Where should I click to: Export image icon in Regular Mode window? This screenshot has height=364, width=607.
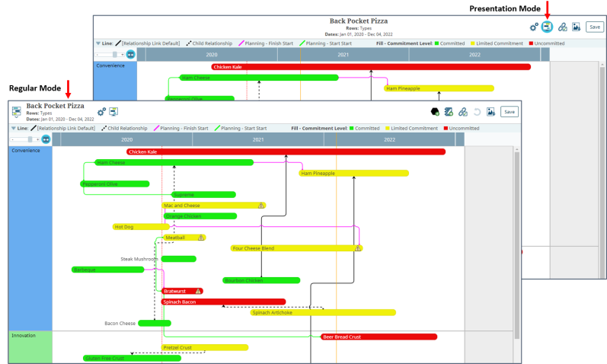[491, 112]
